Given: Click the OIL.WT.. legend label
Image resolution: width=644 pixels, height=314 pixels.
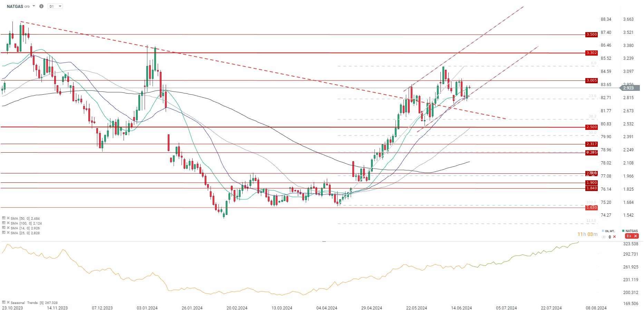Looking at the screenshot, I should click(x=610, y=231).
